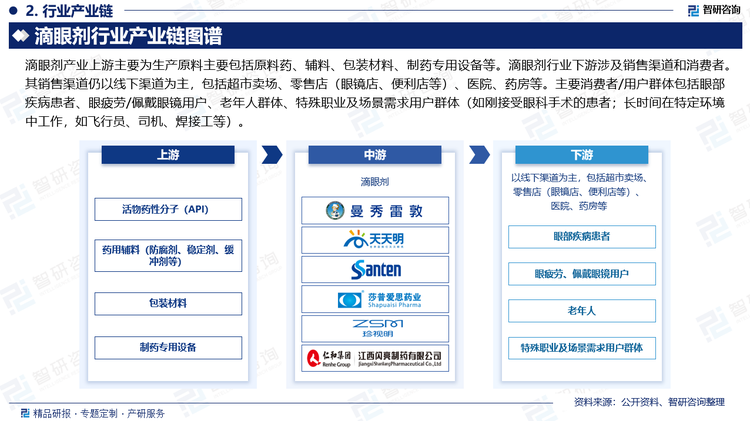The image size is (750, 421).
Task: Click the diamond icon beside 滴眼剂行业产业链图谱
Action: point(21,36)
